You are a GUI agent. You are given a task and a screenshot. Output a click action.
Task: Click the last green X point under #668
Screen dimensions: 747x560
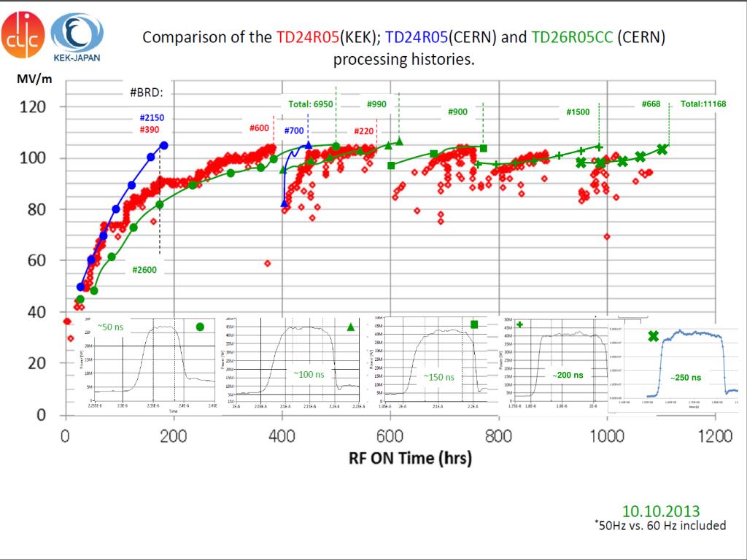tap(662, 149)
